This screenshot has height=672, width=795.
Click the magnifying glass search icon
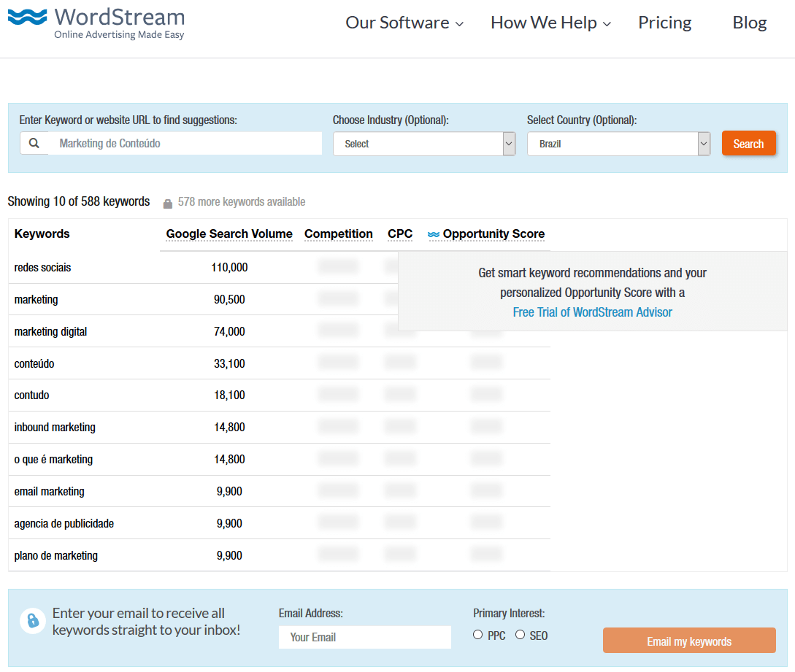coord(34,143)
